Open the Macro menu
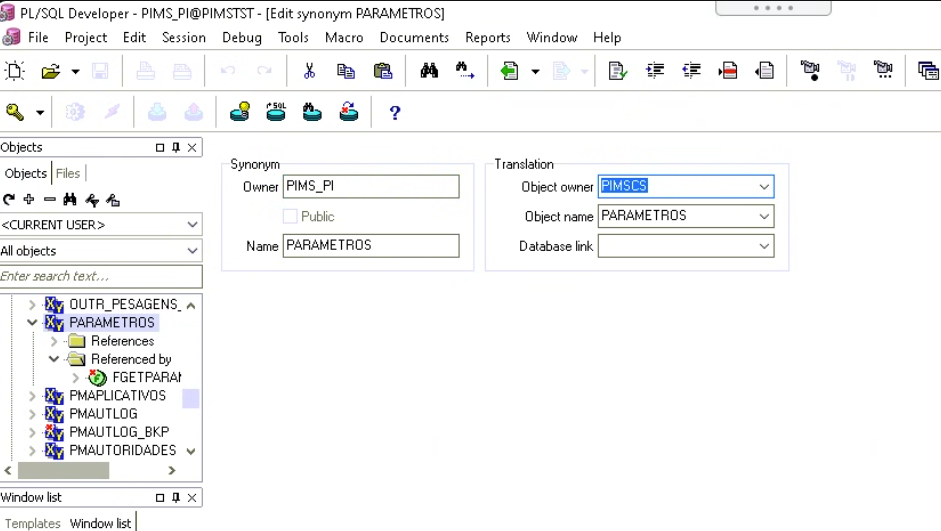The height and width of the screenshot is (531, 941). point(344,37)
